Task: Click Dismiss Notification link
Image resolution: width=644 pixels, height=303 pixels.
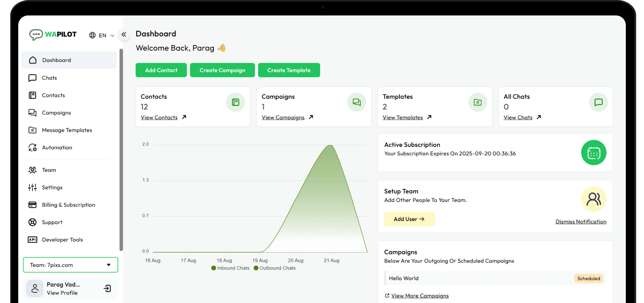Action: [x=581, y=222]
